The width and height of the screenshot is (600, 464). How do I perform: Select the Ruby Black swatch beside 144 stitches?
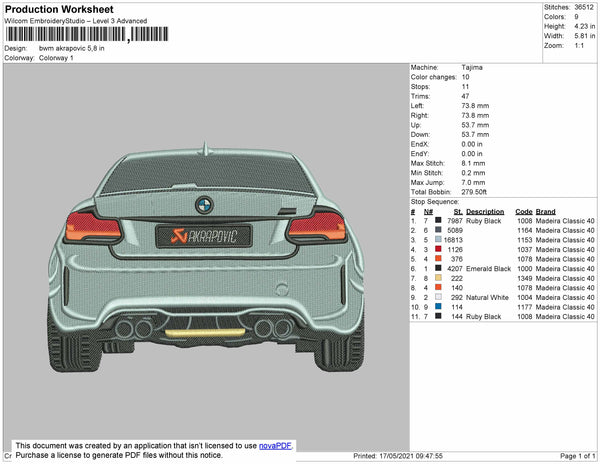click(x=438, y=316)
